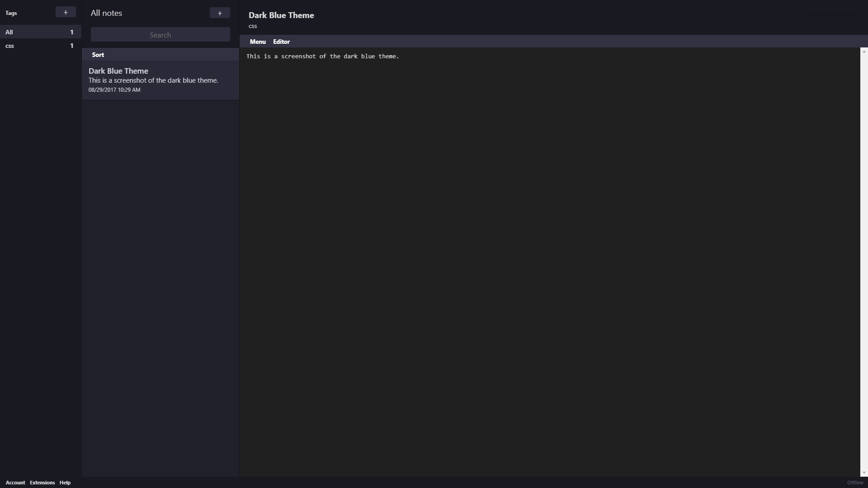868x488 pixels.
Task: Edit the css tag under the note title
Action: pyautogui.click(x=253, y=26)
